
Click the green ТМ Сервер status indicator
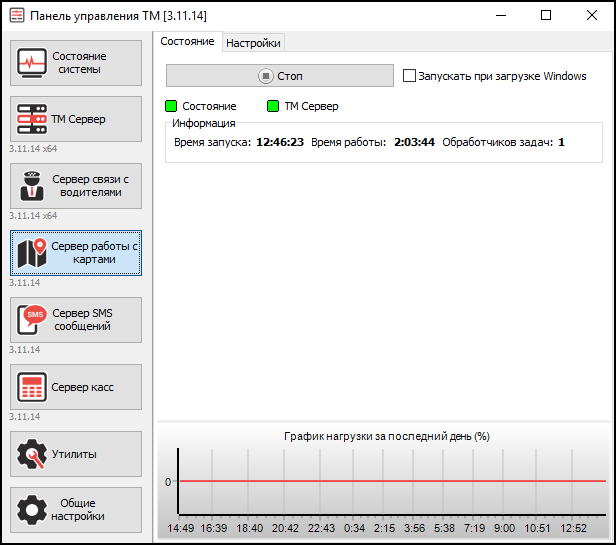273,106
